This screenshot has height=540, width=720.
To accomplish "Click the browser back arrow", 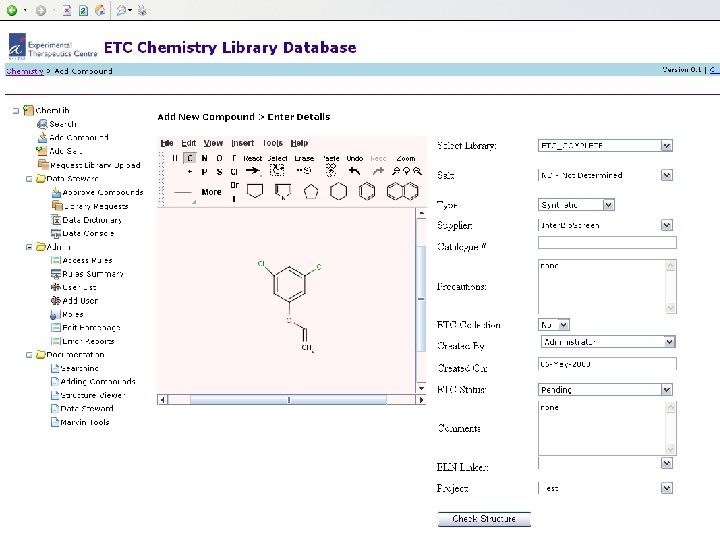I will (x=12, y=10).
